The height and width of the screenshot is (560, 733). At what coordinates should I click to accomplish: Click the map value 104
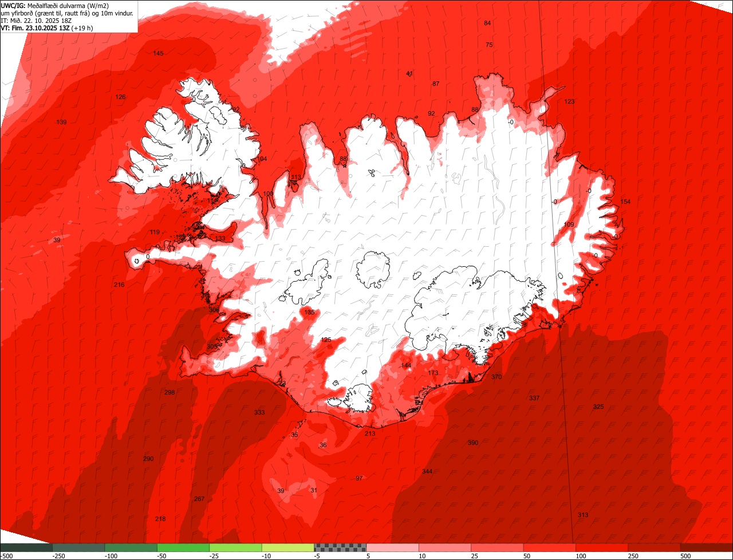pyautogui.click(x=262, y=159)
